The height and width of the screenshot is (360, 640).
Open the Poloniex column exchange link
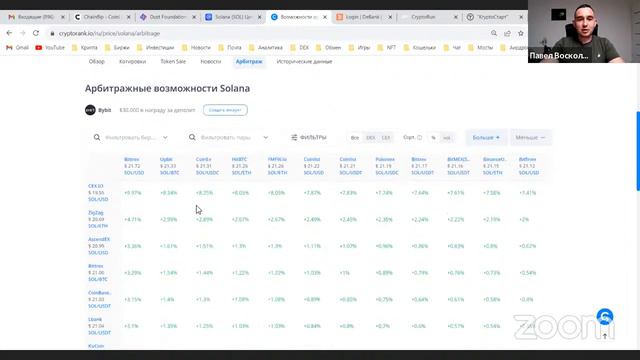(x=385, y=159)
